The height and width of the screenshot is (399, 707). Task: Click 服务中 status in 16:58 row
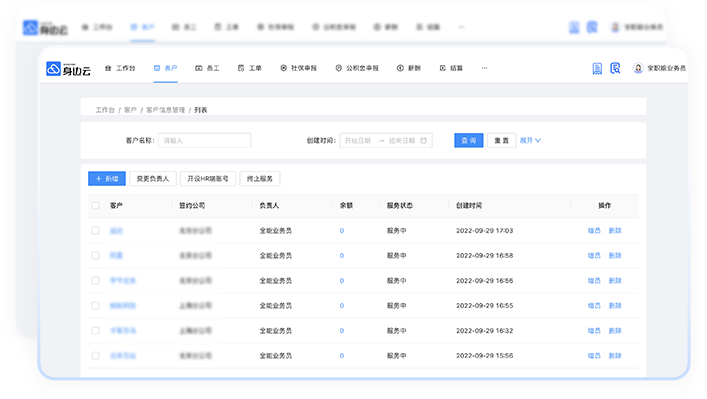[396, 256]
